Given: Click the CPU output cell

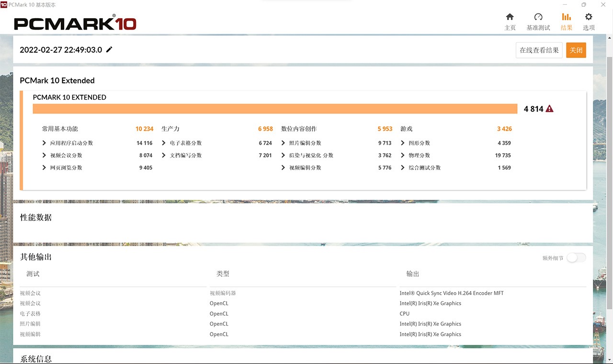Looking at the screenshot, I should (405, 314).
